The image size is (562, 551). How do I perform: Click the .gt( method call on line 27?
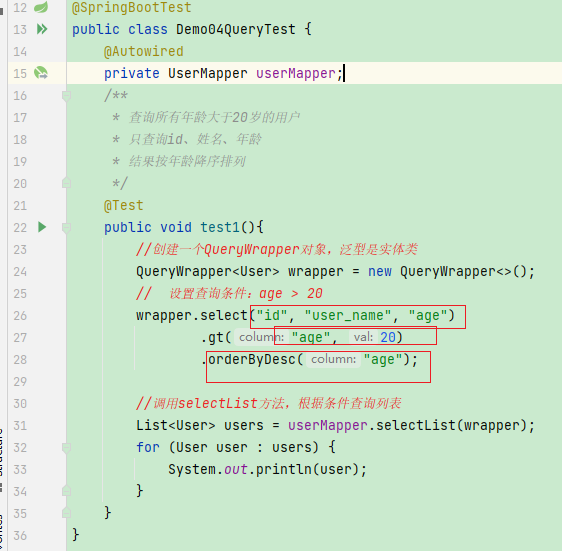tap(216, 338)
